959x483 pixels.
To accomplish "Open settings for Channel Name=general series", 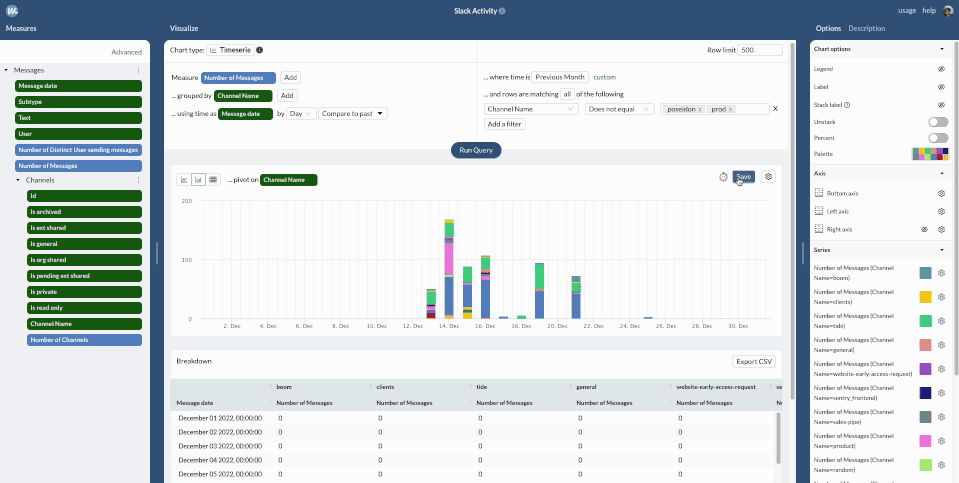I will click(942, 345).
